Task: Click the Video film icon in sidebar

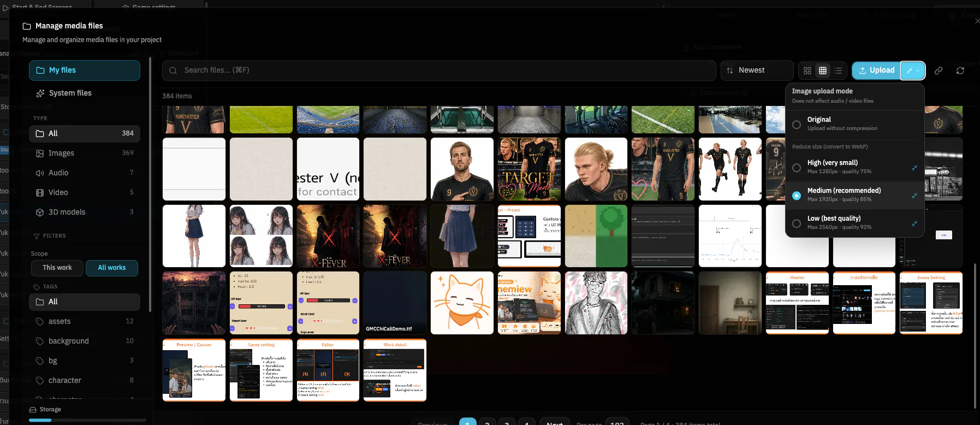Action: coord(40,193)
